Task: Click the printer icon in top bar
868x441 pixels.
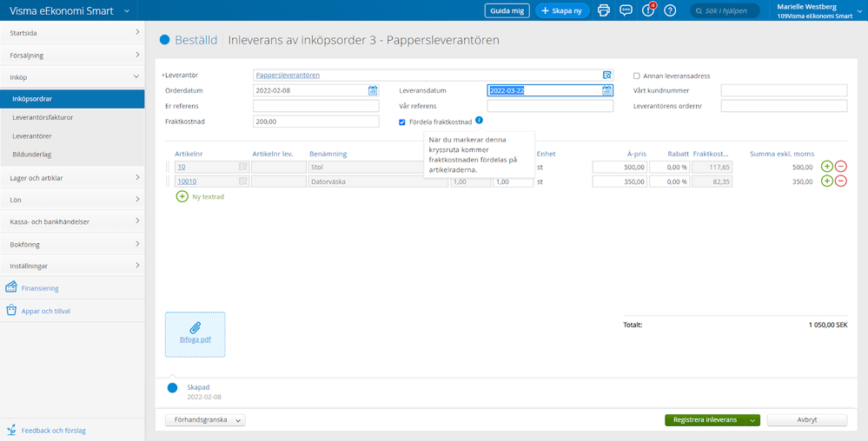Action: tap(603, 10)
